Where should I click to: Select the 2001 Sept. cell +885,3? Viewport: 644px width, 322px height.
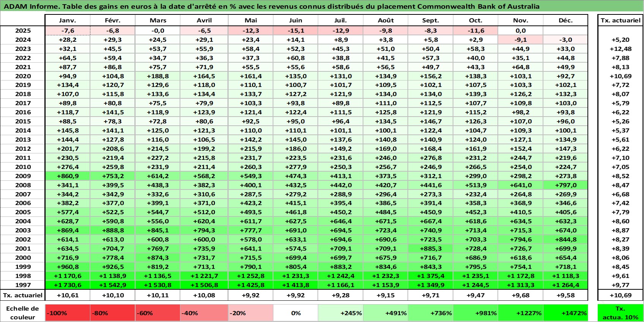coord(431,248)
